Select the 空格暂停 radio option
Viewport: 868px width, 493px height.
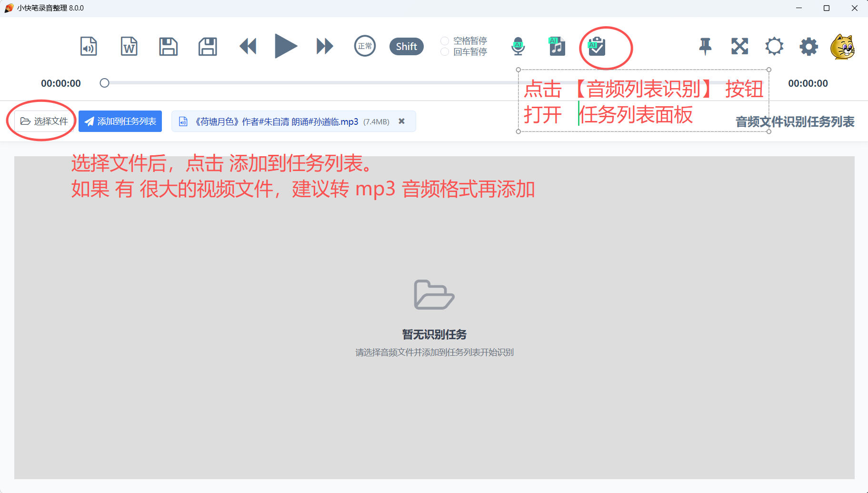(445, 41)
